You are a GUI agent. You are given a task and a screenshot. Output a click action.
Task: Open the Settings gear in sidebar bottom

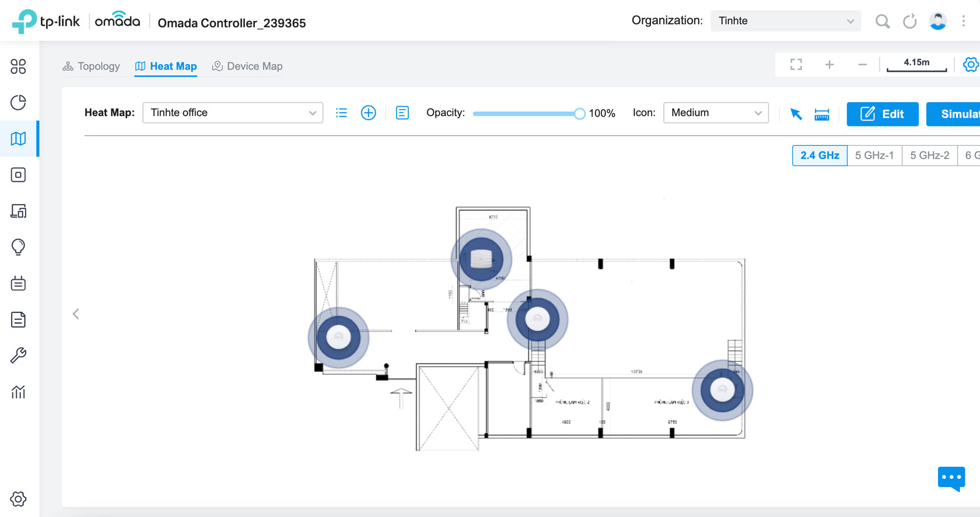click(18, 499)
